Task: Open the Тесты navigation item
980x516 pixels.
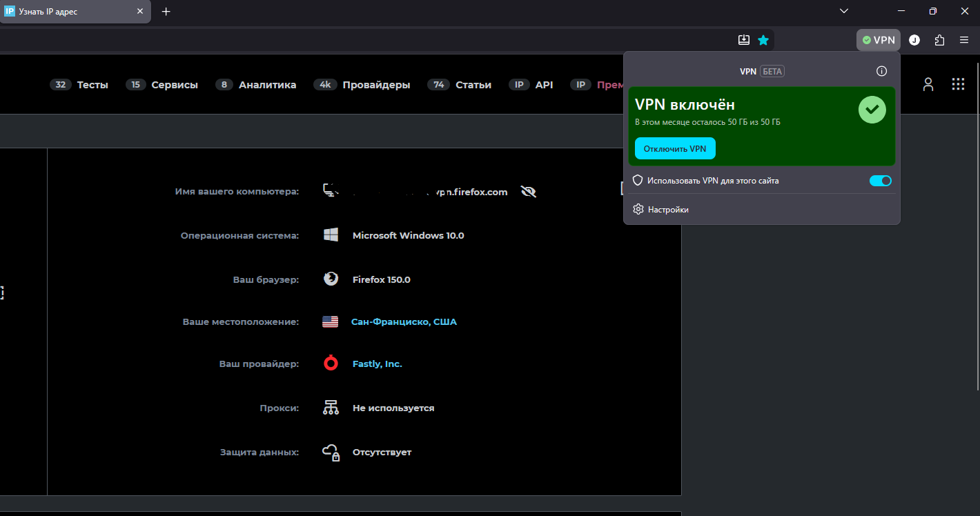Action: [79, 85]
